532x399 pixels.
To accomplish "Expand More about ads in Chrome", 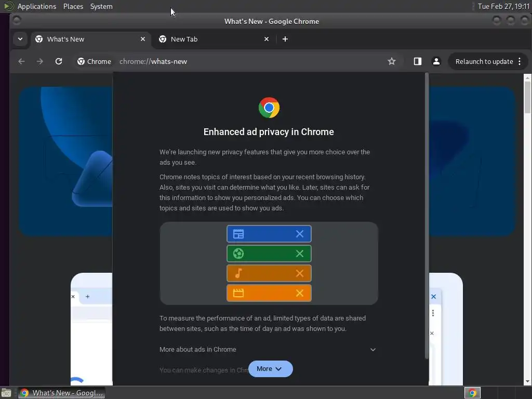I will point(268,350).
